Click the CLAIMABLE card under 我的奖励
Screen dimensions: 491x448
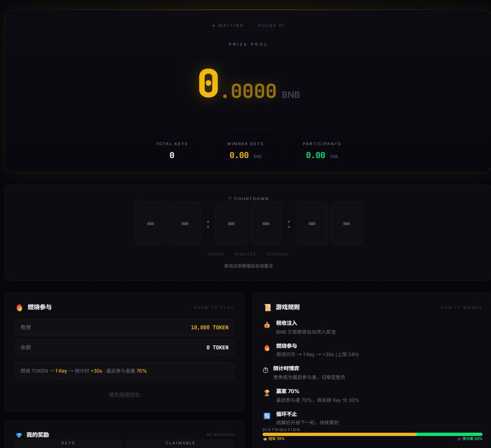[180, 444]
